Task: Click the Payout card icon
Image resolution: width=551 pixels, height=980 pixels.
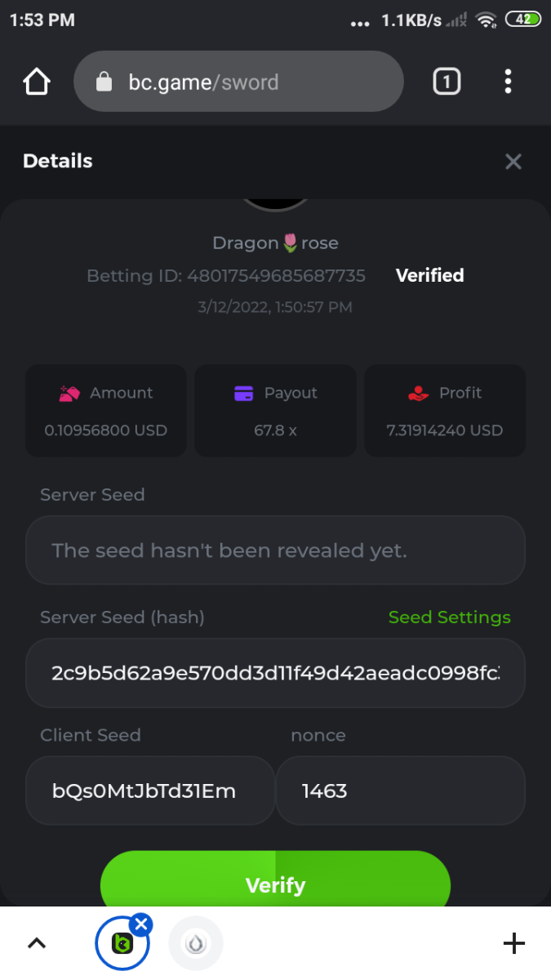Action: pos(243,394)
